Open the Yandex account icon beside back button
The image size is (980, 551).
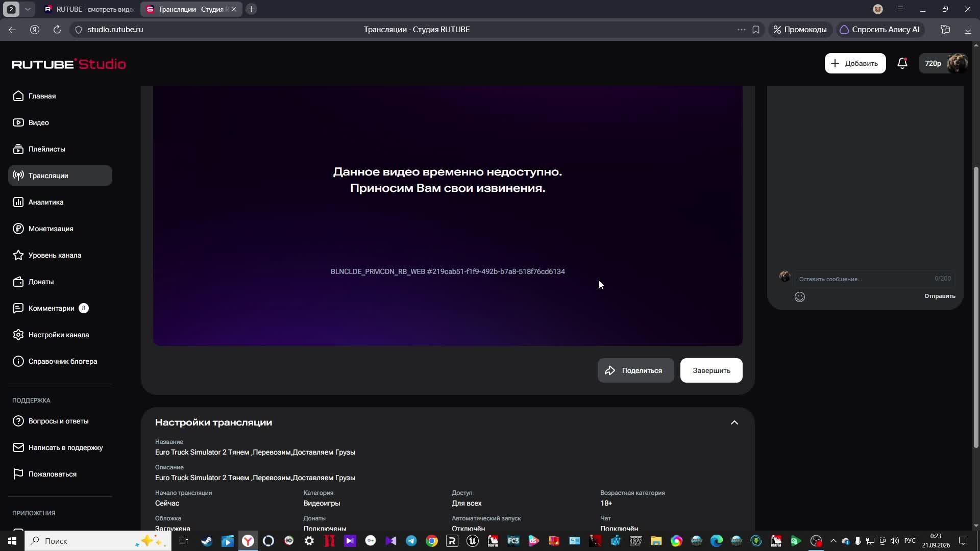(x=35, y=30)
